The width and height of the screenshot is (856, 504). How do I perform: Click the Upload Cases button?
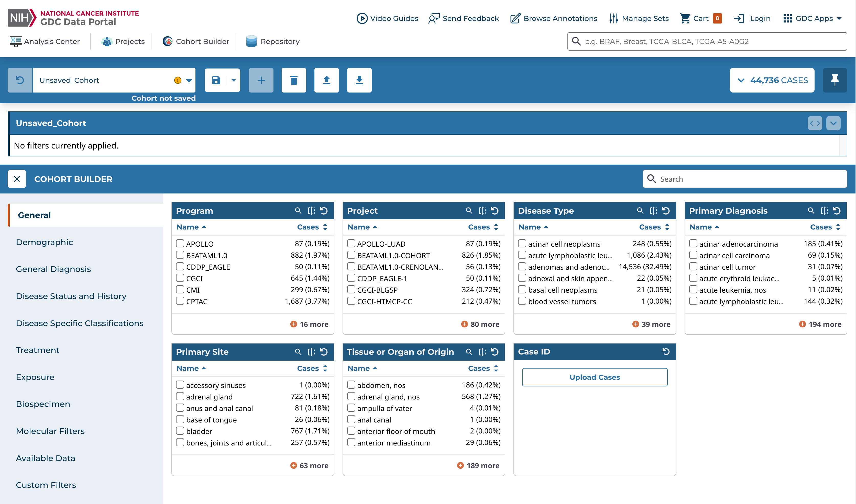click(x=594, y=377)
